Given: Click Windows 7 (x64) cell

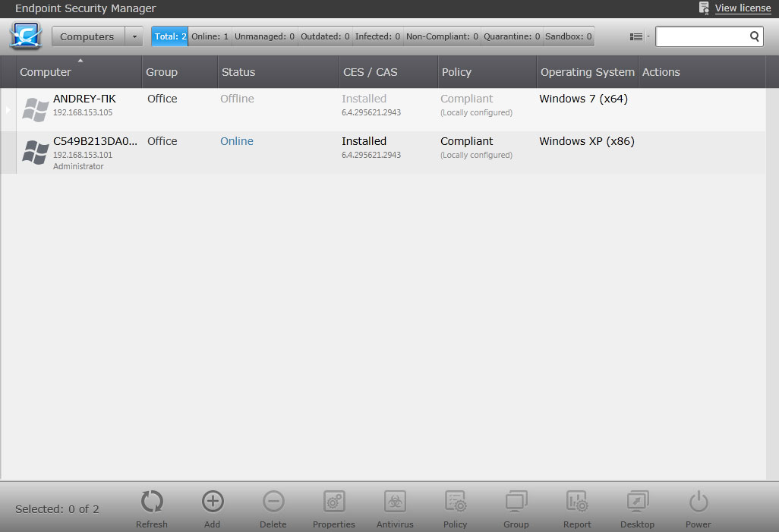Looking at the screenshot, I should (x=584, y=99).
